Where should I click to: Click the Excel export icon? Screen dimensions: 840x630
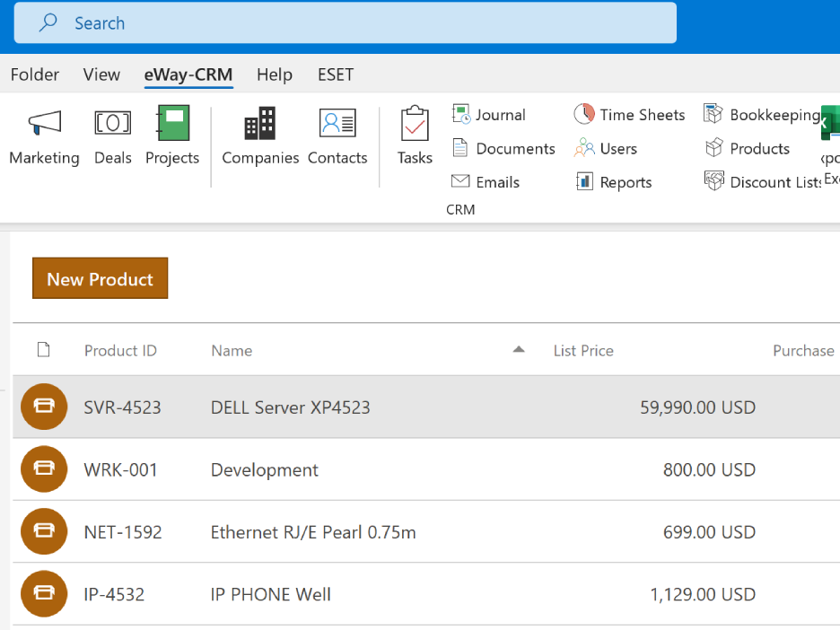pyautogui.click(x=830, y=123)
